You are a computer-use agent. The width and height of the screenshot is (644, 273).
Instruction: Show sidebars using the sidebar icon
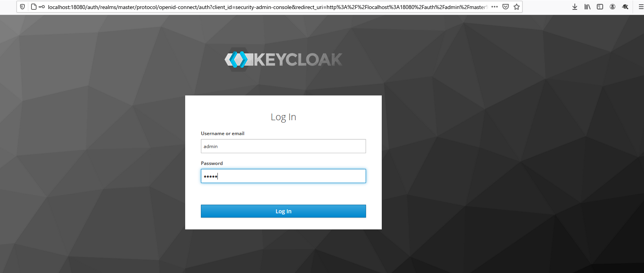click(600, 7)
